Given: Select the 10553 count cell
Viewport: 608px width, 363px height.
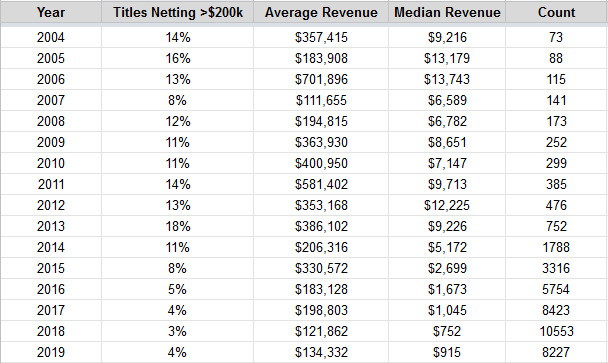Looking at the screenshot, I should [556, 331].
